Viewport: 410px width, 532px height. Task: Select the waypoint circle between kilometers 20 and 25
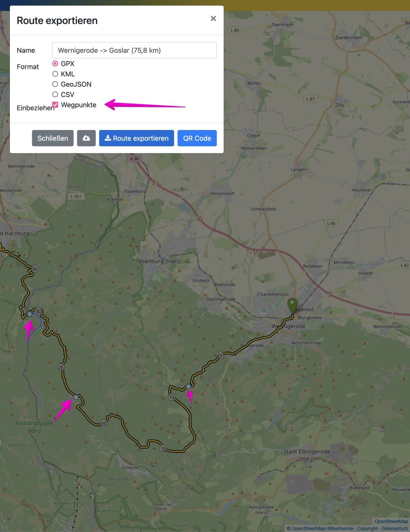click(76, 397)
